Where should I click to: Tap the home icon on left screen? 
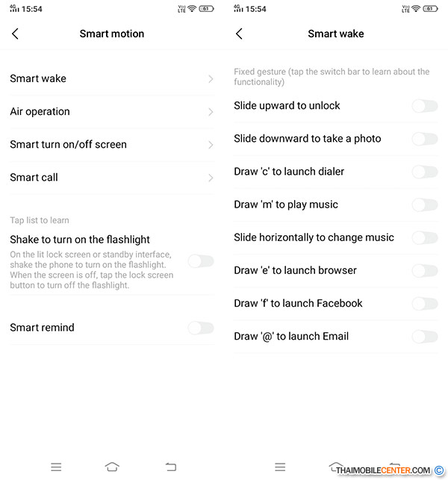click(x=112, y=467)
